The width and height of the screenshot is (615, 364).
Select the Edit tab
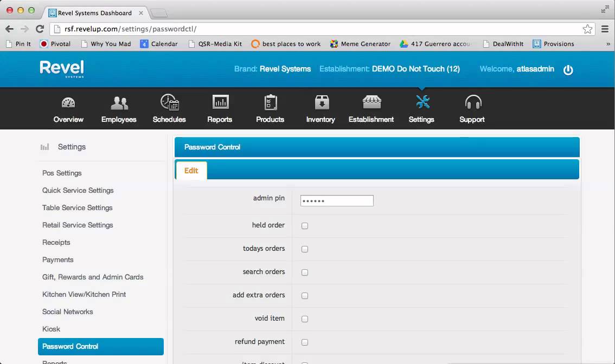[x=191, y=171]
